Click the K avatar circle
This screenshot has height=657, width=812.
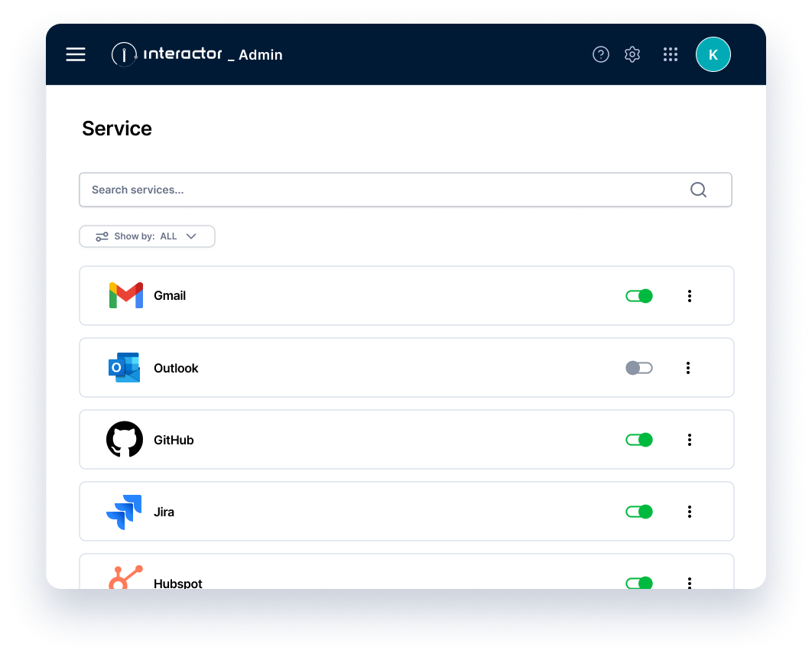[x=713, y=54]
